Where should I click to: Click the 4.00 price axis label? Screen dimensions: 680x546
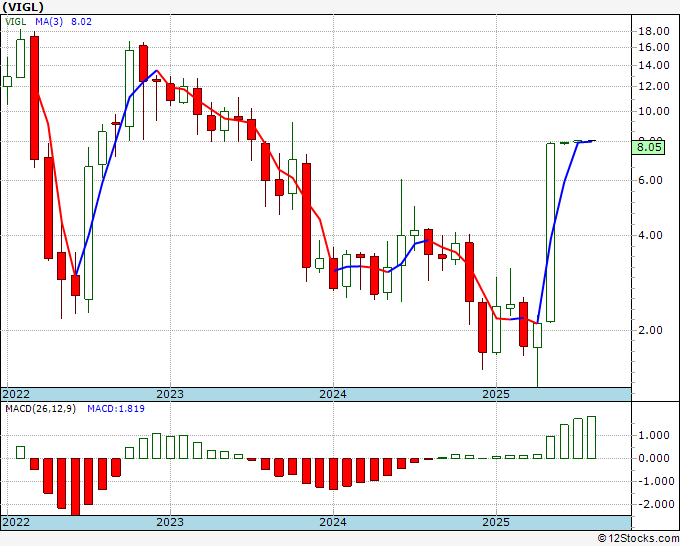pyautogui.click(x=651, y=235)
